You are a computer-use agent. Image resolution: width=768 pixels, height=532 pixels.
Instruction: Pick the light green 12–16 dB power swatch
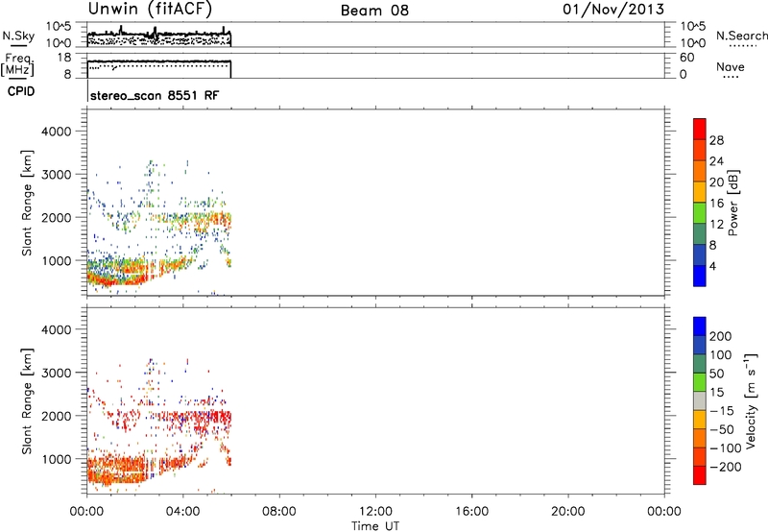tap(700, 213)
